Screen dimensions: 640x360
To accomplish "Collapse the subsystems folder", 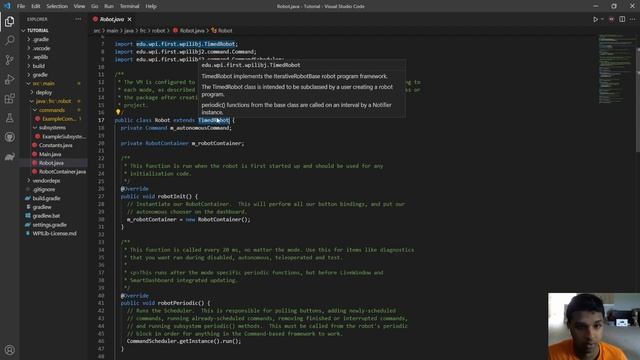I will tap(53, 127).
